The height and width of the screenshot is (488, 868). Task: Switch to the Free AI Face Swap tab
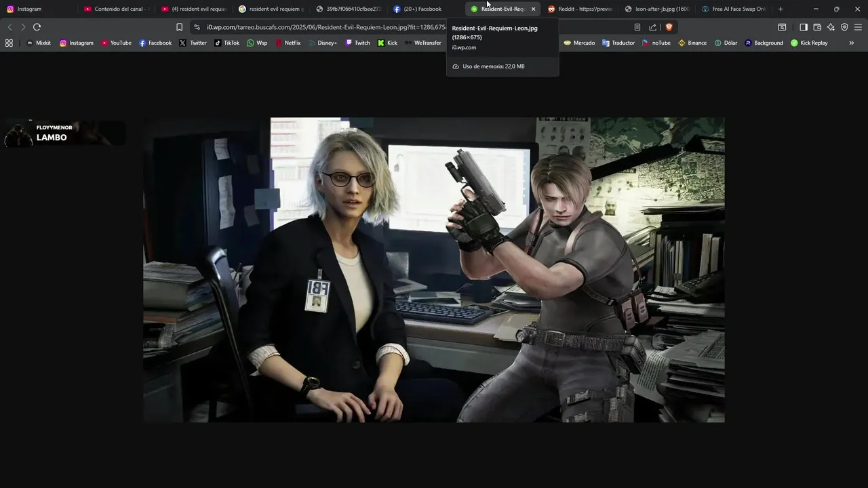click(734, 9)
